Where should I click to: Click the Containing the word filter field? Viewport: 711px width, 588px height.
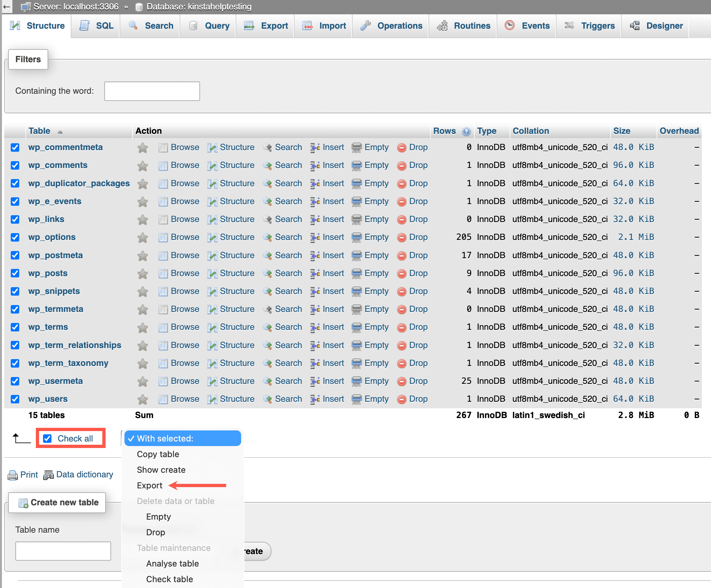coord(152,91)
